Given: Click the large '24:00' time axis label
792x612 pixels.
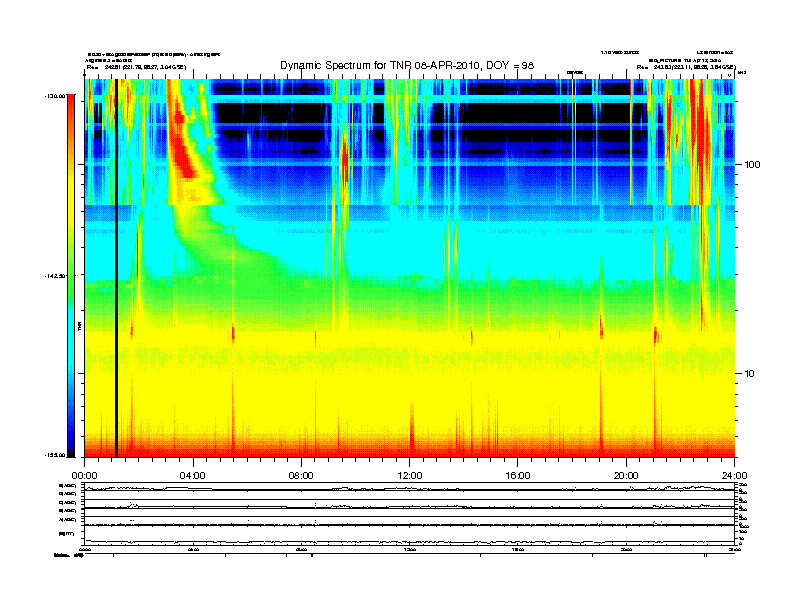Looking at the screenshot, I should pos(734,475).
